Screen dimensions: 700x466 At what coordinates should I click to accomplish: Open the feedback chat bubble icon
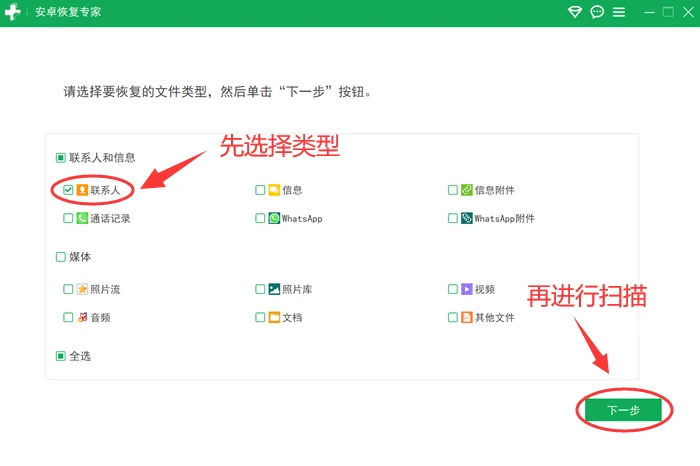pos(597,12)
